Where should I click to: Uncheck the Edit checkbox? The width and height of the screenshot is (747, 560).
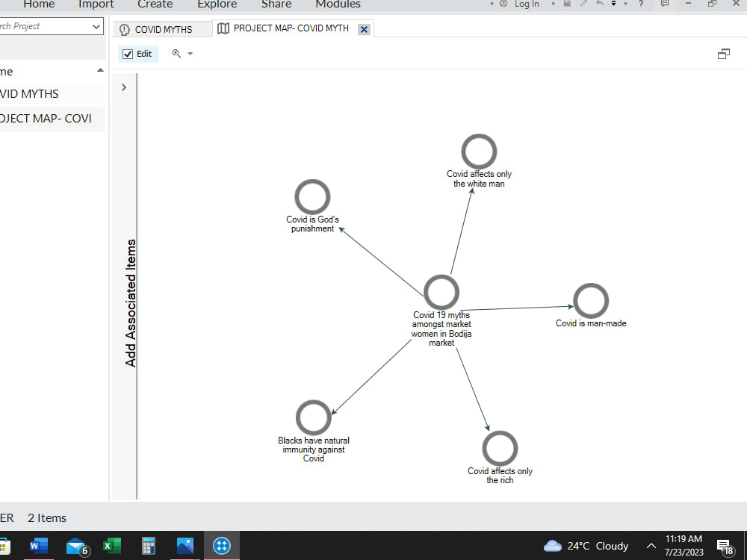pyautogui.click(x=127, y=54)
